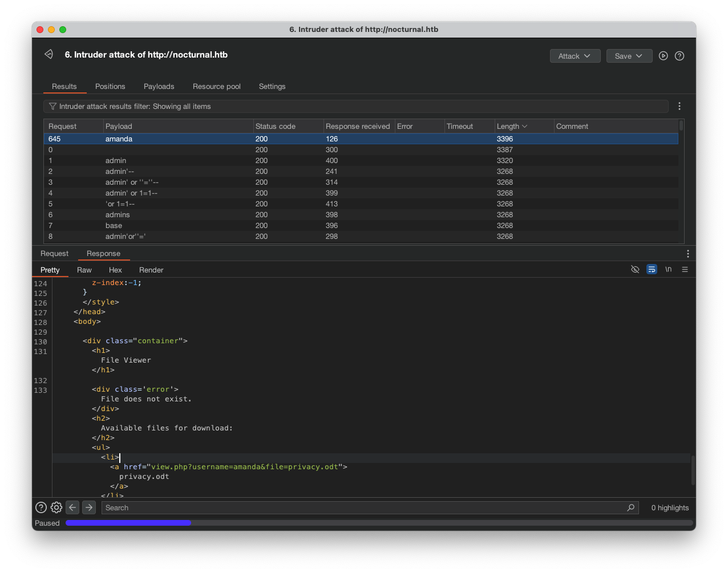Select the Hex view tab
Screen dimensions: 728x573
point(115,270)
